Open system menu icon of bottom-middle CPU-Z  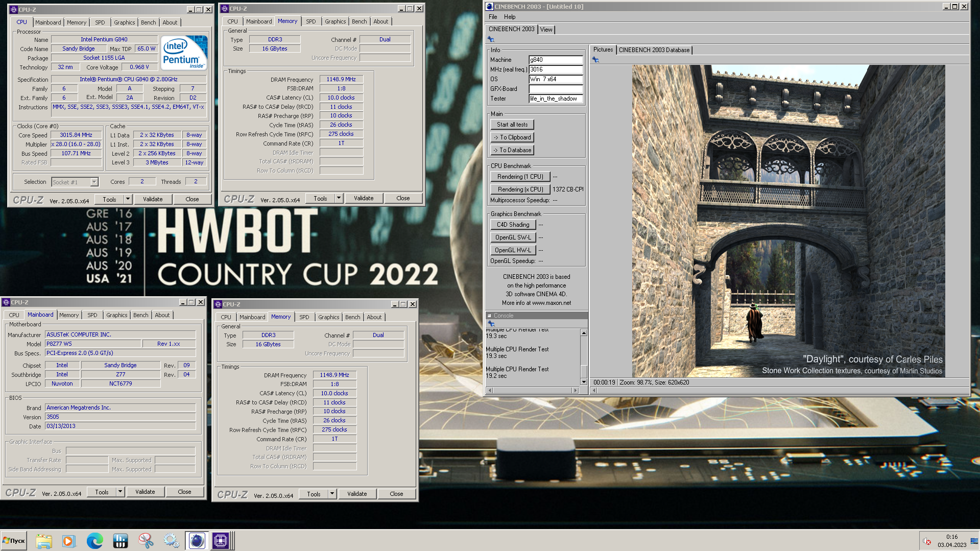coord(218,304)
